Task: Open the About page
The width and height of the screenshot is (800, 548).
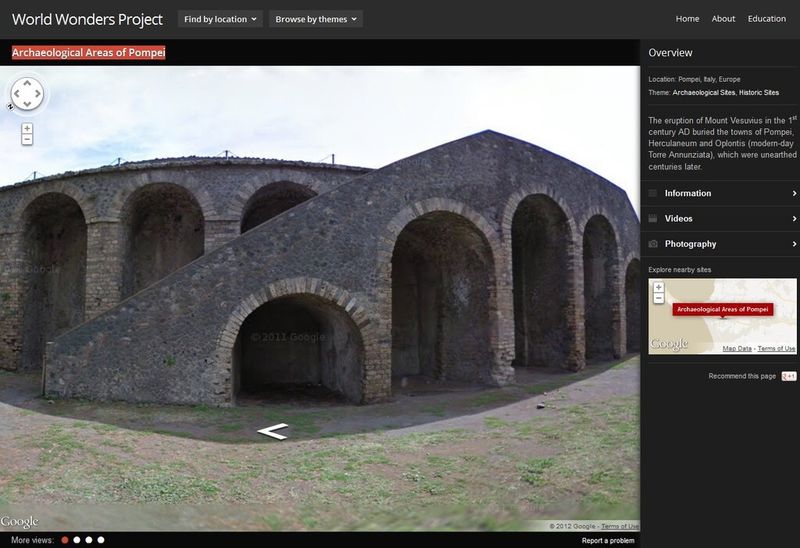Action: (723, 19)
